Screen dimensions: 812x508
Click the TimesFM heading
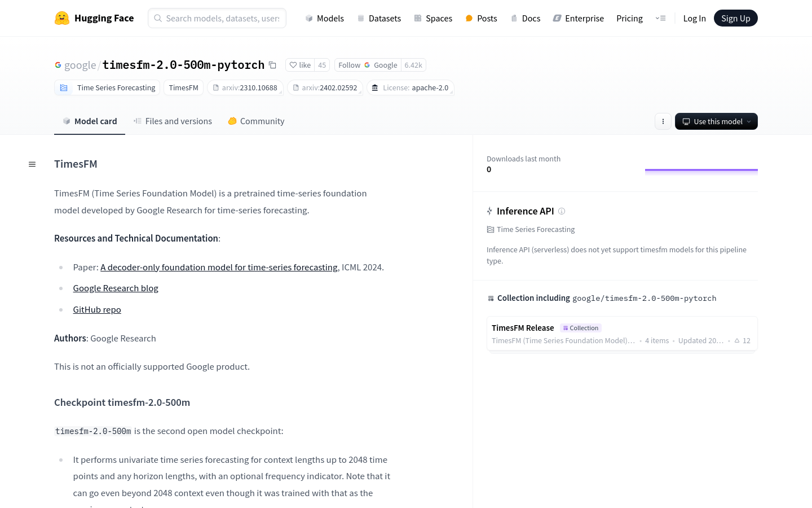point(76,164)
